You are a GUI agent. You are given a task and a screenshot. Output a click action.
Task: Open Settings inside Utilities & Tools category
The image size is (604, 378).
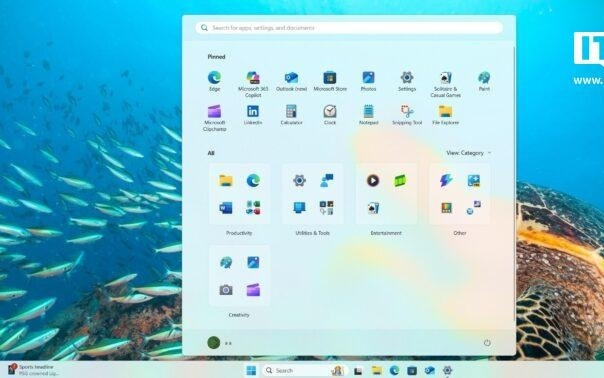(299, 180)
